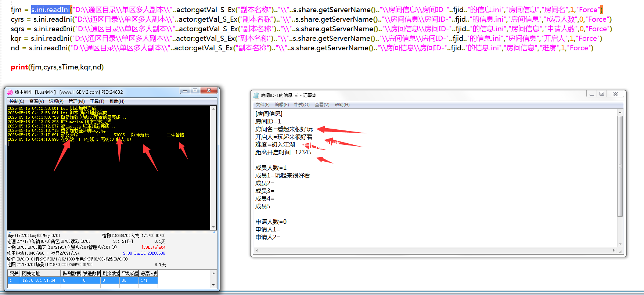Open 格式(O) menu in Notepad
This screenshot has height=295, width=644.
[302, 105]
